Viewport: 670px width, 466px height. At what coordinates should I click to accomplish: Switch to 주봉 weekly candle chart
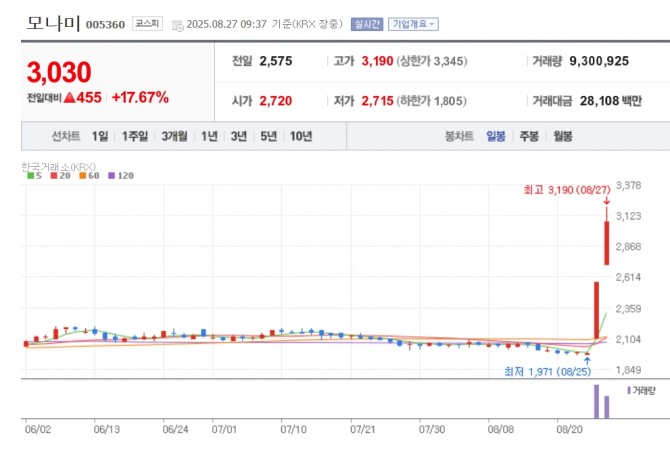(x=529, y=136)
